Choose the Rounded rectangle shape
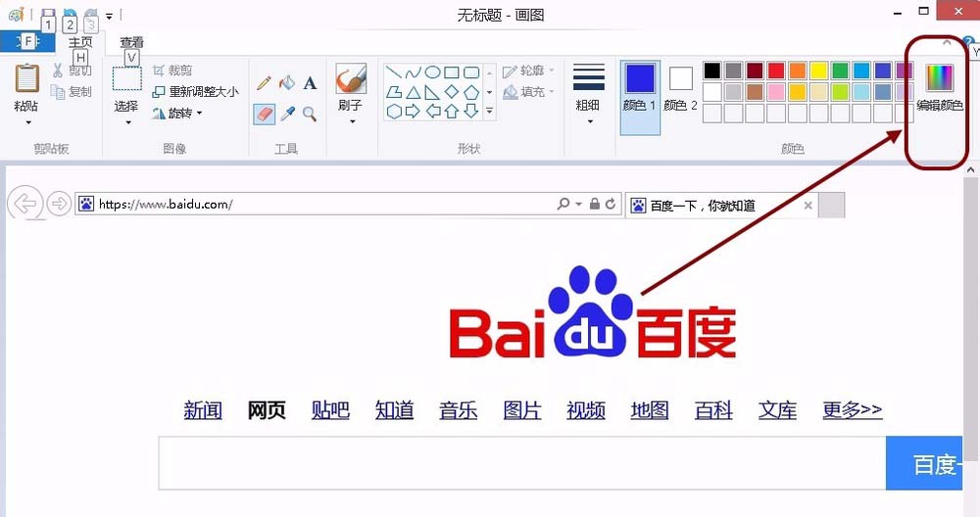The image size is (980, 517). tap(471, 72)
